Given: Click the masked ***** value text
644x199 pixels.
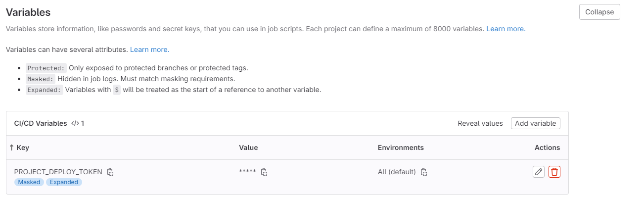Looking at the screenshot, I should (x=247, y=172).
